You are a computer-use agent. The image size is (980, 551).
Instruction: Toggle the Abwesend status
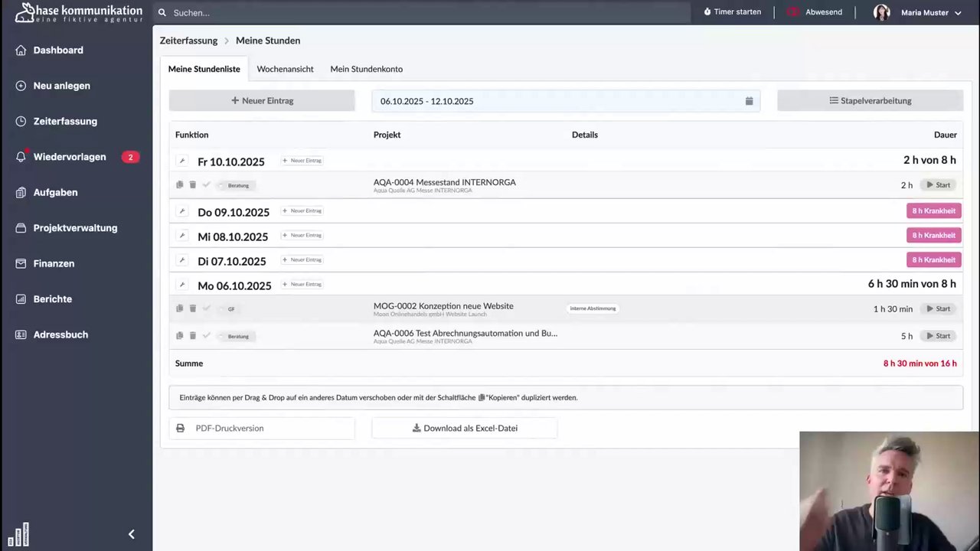(815, 12)
